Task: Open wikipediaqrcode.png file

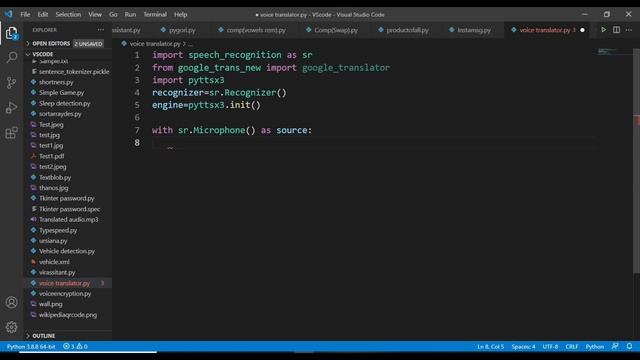Action: pyautogui.click(x=68, y=315)
